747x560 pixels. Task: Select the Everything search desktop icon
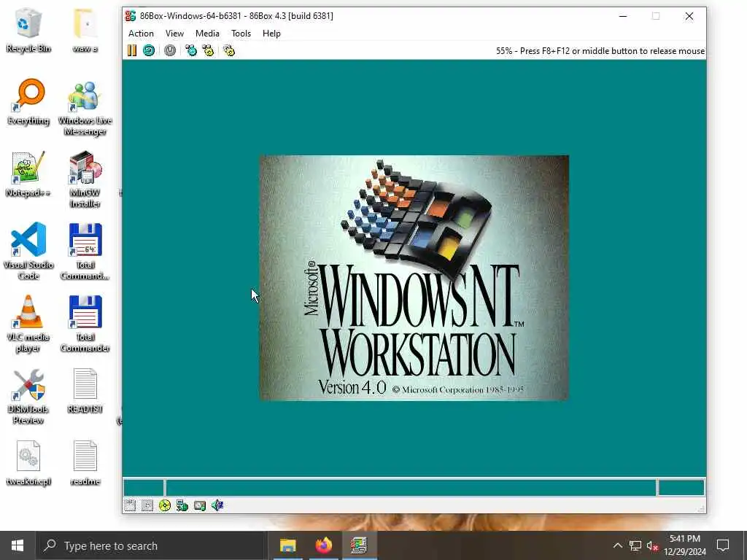tap(28, 102)
